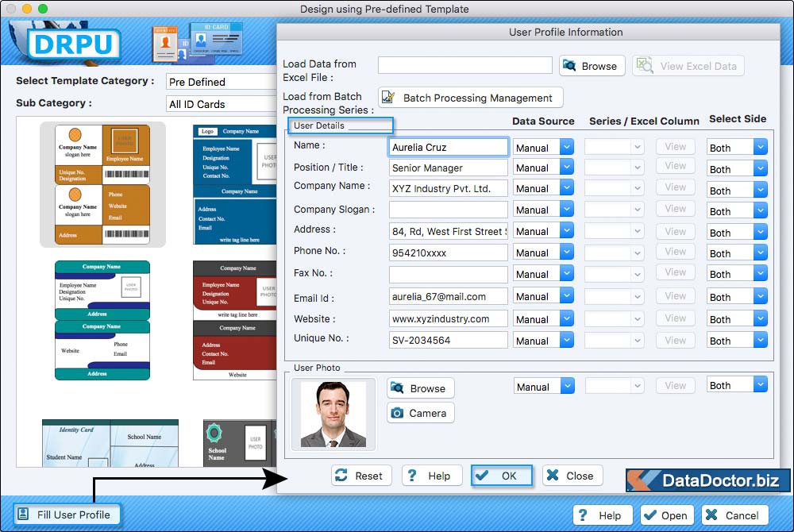Click the Position / Title input field

click(x=449, y=168)
